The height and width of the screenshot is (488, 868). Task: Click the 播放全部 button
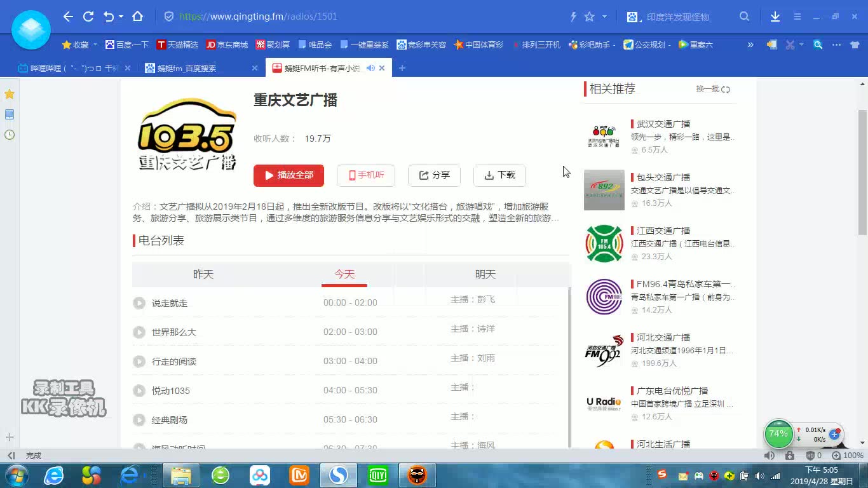pyautogui.click(x=288, y=175)
